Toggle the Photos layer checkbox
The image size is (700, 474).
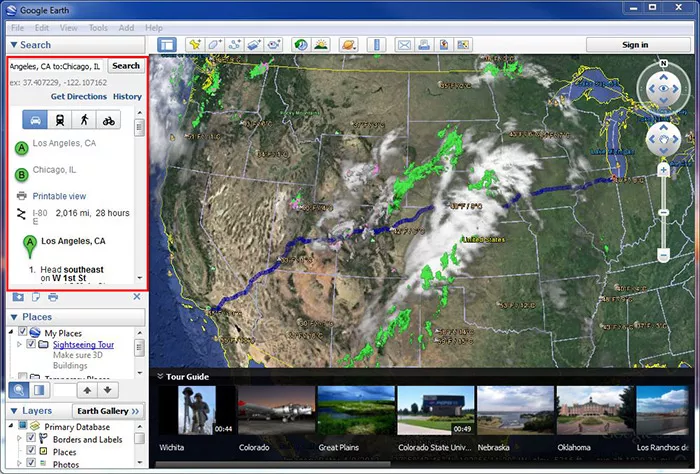pos(31,462)
